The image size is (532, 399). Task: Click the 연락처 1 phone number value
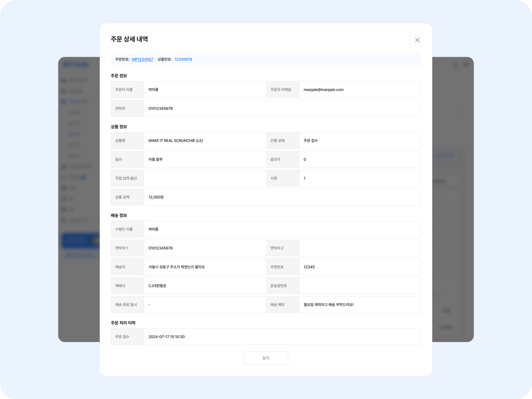point(160,248)
